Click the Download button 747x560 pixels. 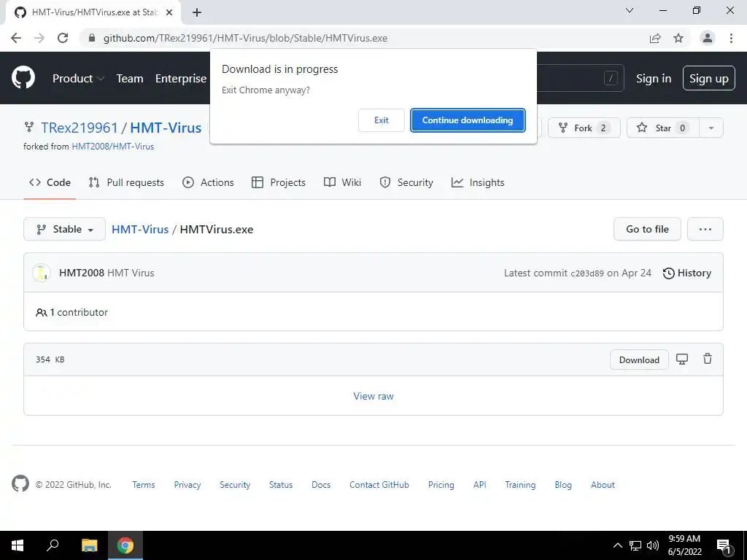(x=639, y=360)
